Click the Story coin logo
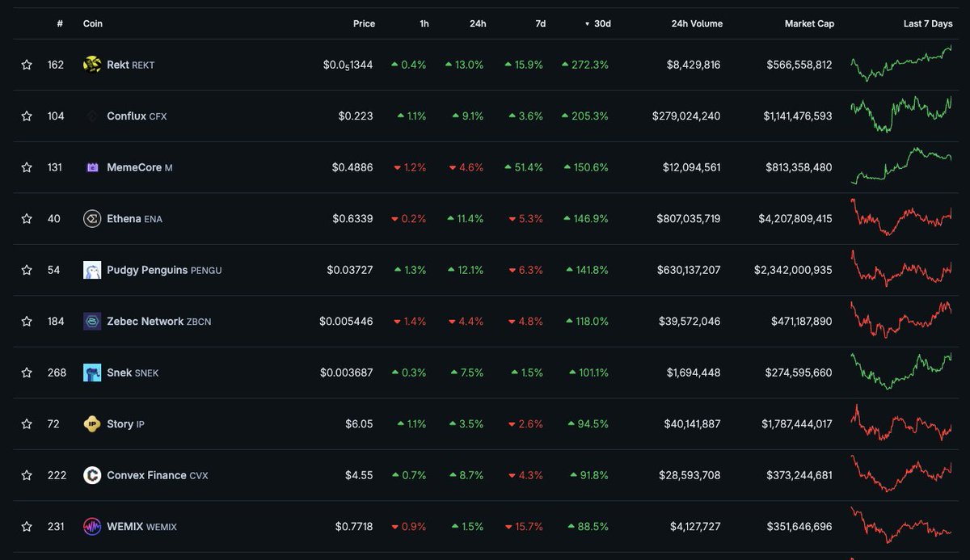This screenshot has width=970, height=560. pyautogui.click(x=92, y=424)
